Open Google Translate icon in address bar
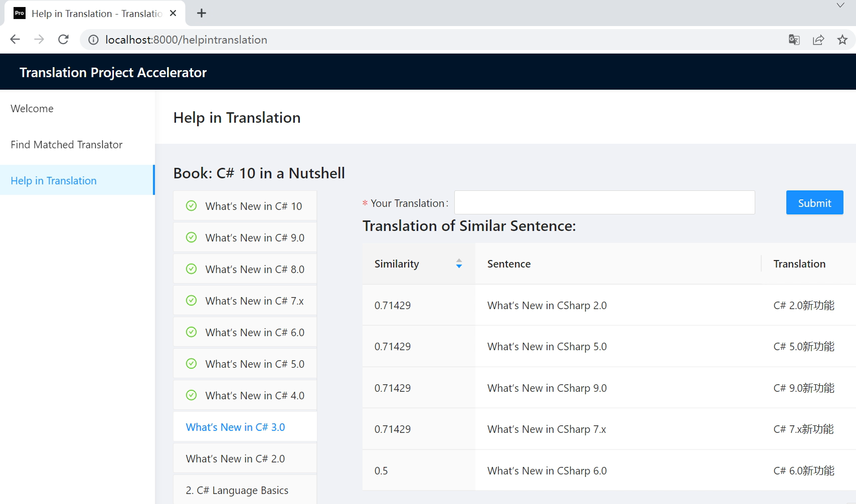 (x=794, y=40)
